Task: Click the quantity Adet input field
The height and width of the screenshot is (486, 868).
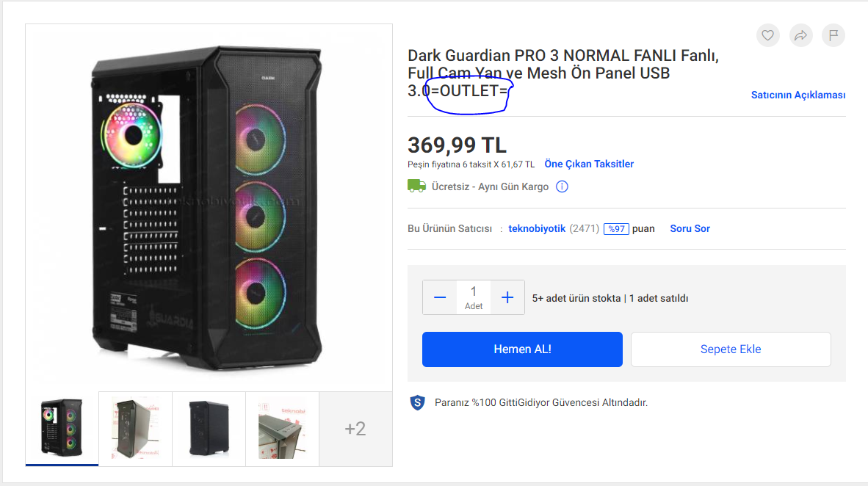Action: coord(474,297)
